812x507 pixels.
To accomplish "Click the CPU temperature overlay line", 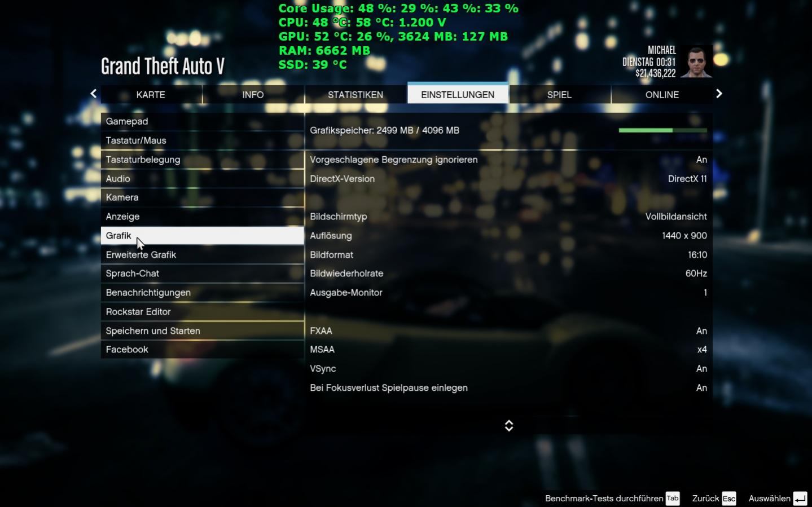I will (x=362, y=23).
